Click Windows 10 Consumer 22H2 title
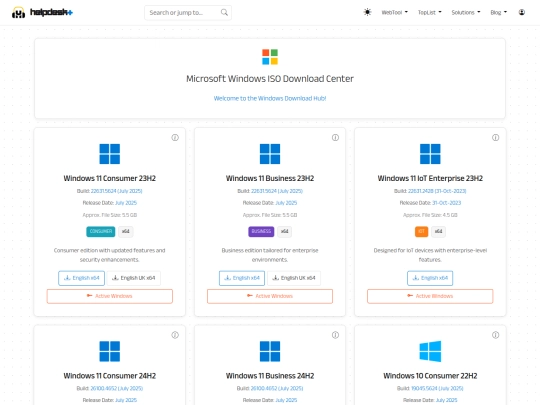Screen dimensions: 540x405 click(430, 376)
